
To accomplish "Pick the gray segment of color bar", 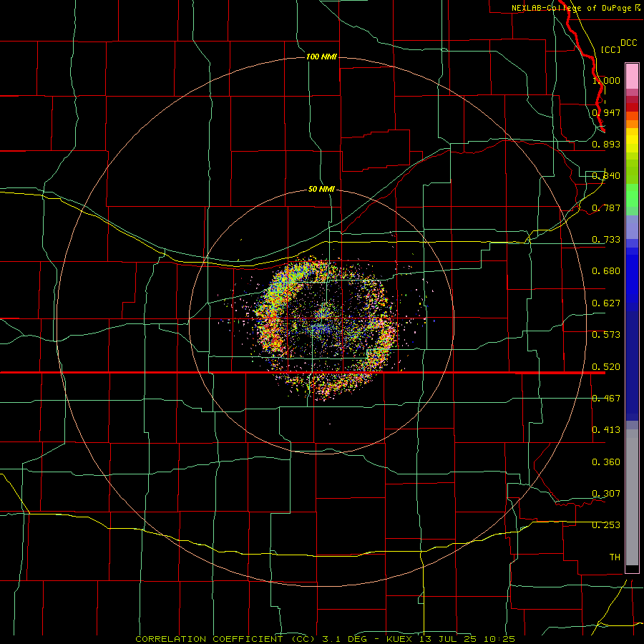I will point(632,497).
